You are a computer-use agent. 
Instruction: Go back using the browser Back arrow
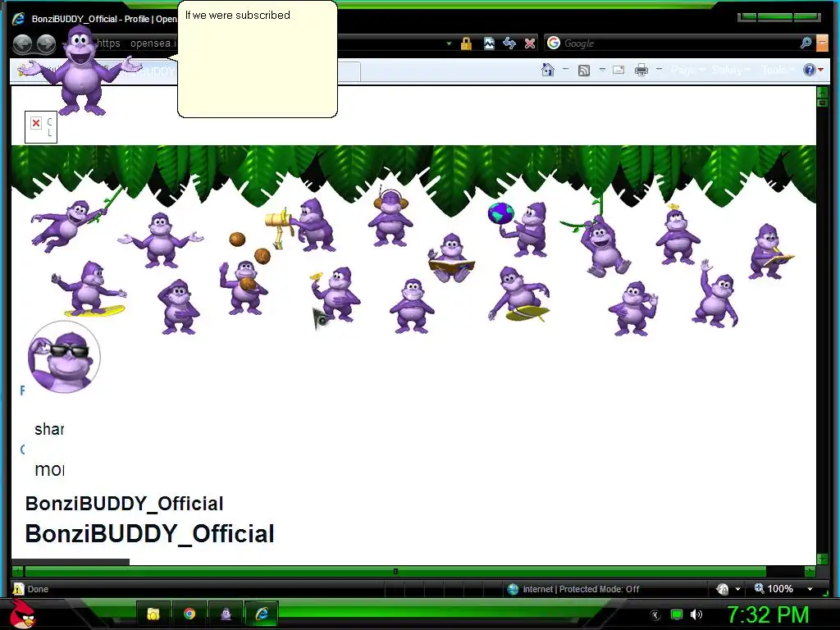pos(22,44)
